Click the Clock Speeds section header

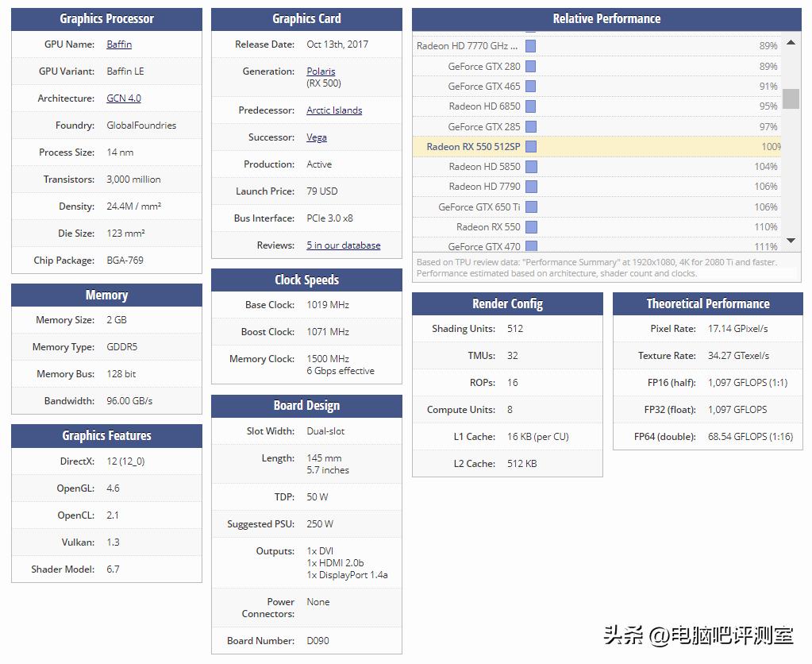coord(306,280)
